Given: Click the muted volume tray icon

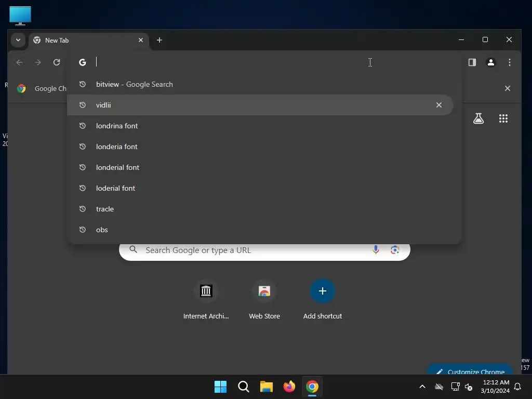Looking at the screenshot, I should (469, 387).
